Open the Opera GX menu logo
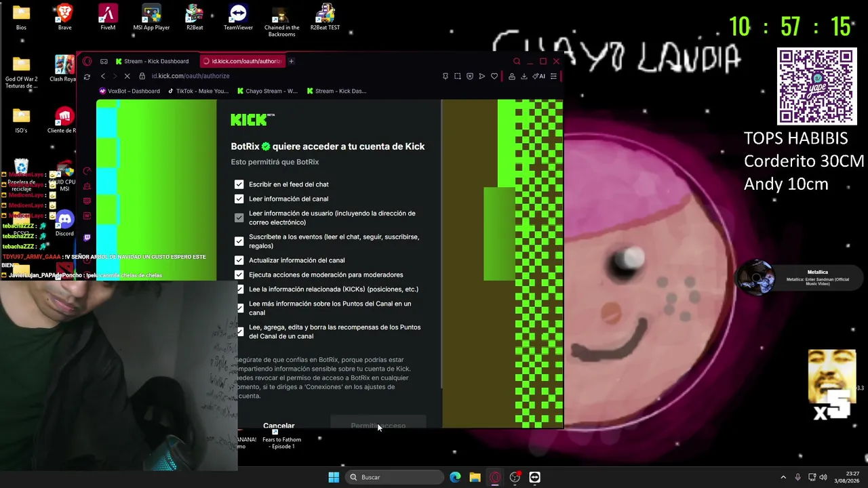This screenshot has height=488, width=868. [87, 61]
